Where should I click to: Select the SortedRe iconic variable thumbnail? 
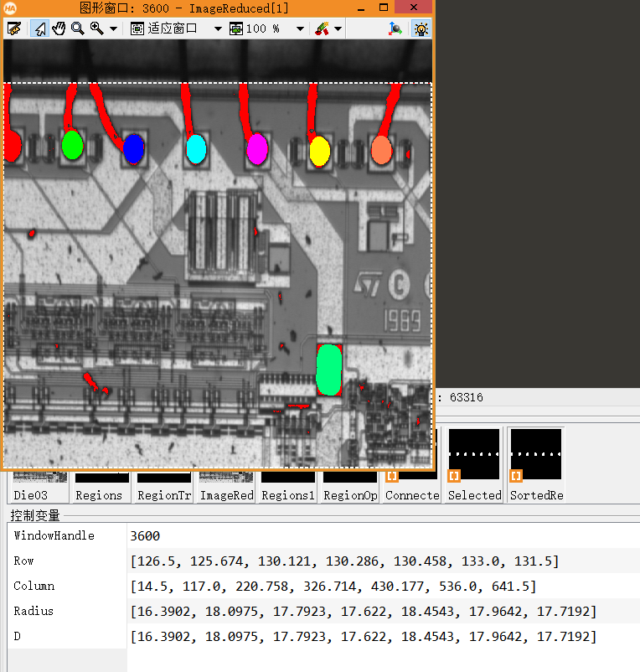(x=536, y=454)
